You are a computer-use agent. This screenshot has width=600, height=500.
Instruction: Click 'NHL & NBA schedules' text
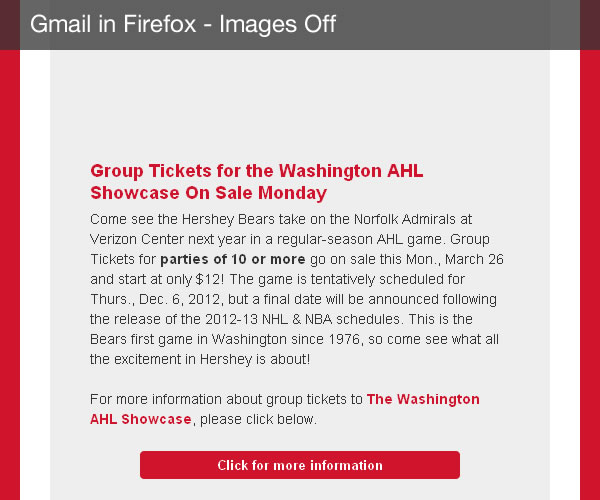332,319
